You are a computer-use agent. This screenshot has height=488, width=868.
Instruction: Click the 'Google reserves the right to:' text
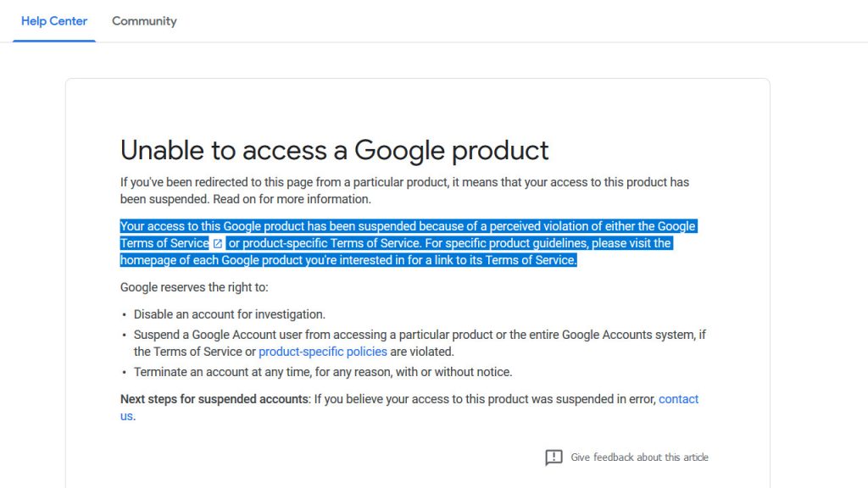pos(194,288)
